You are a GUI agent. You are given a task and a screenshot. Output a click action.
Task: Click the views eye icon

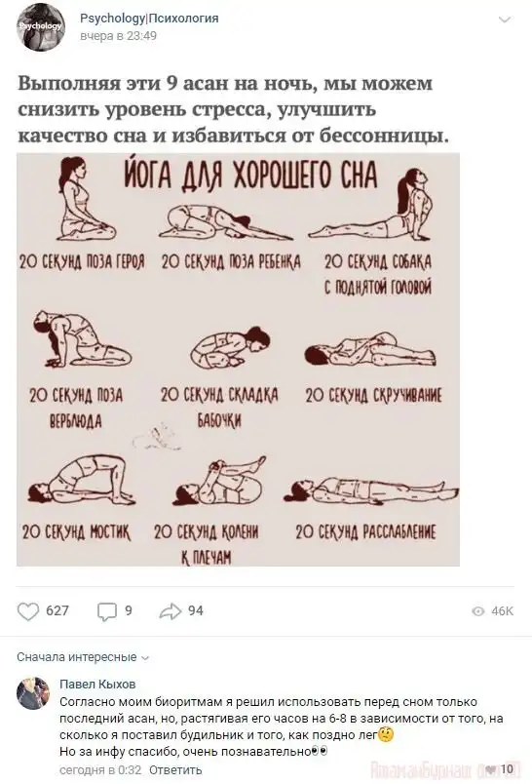click(x=478, y=611)
